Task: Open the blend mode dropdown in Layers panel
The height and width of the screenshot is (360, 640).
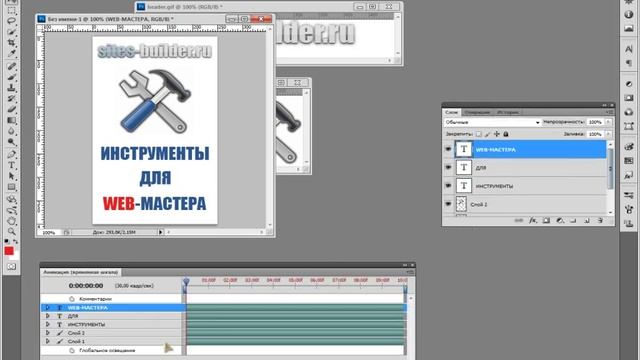Action: [x=493, y=122]
